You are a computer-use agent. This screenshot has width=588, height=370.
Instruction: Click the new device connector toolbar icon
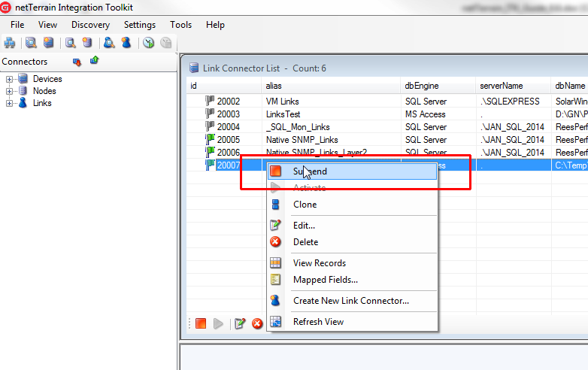tap(49, 43)
